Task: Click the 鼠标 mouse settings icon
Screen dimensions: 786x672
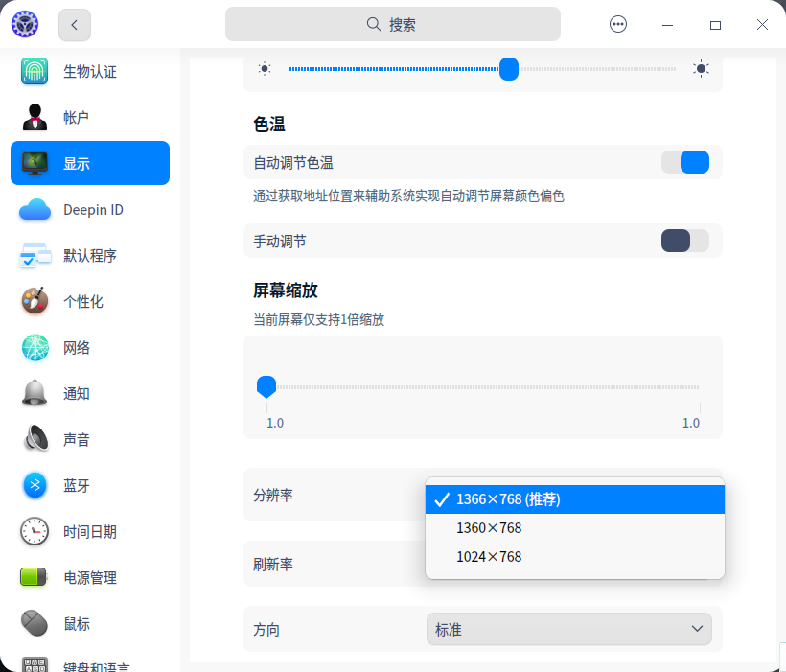Action: [x=35, y=624]
